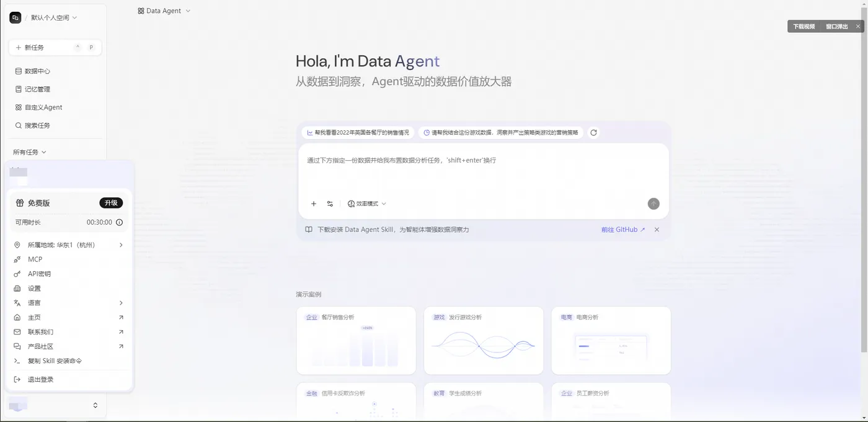868x422 pixels.
Task: Open the Data Agent selector dropdown
Action: [x=164, y=11]
